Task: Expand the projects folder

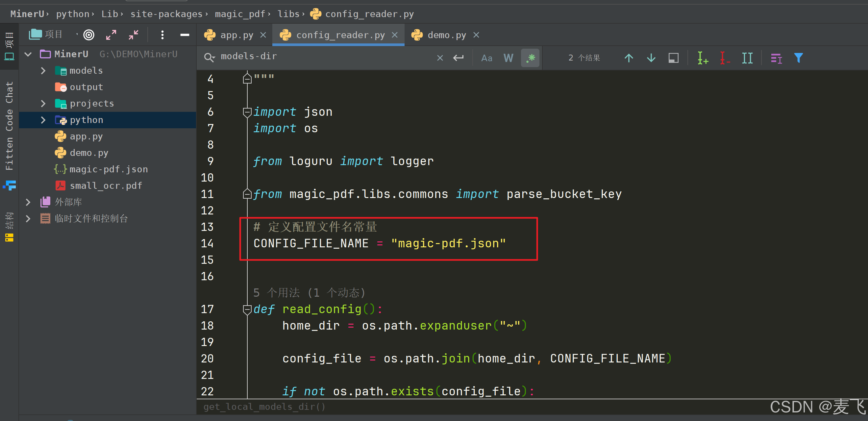Action: click(x=43, y=104)
